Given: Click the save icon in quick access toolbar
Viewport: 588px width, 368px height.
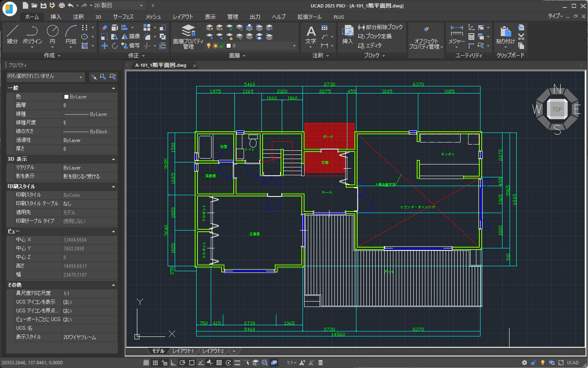Looking at the screenshot, I should click(44, 5).
